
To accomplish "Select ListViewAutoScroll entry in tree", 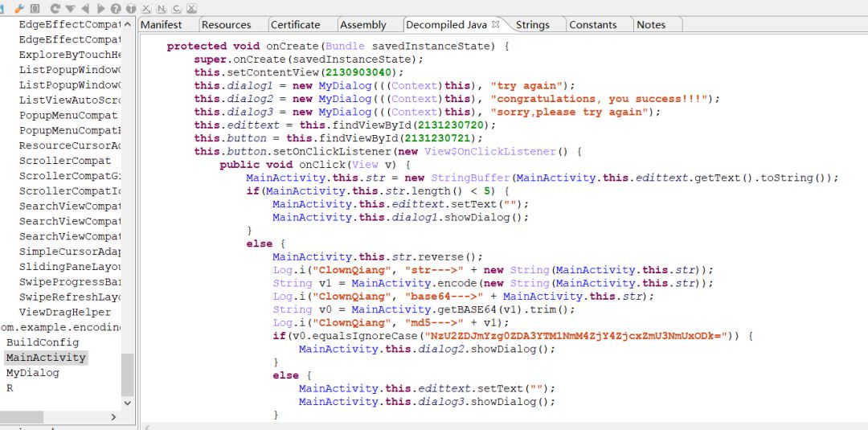I will pyautogui.click(x=70, y=100).
